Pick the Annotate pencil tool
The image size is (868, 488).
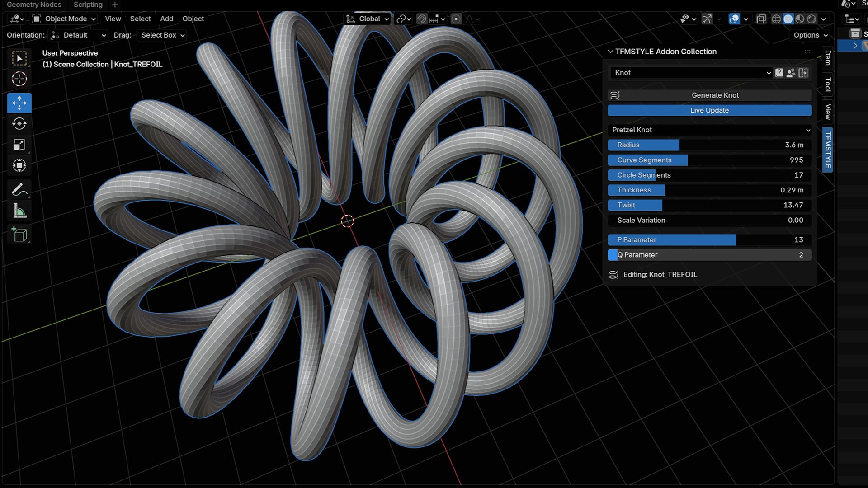click(19, 190)
